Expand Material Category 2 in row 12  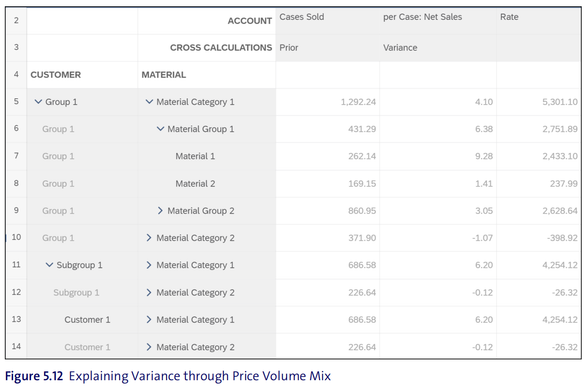149,293
